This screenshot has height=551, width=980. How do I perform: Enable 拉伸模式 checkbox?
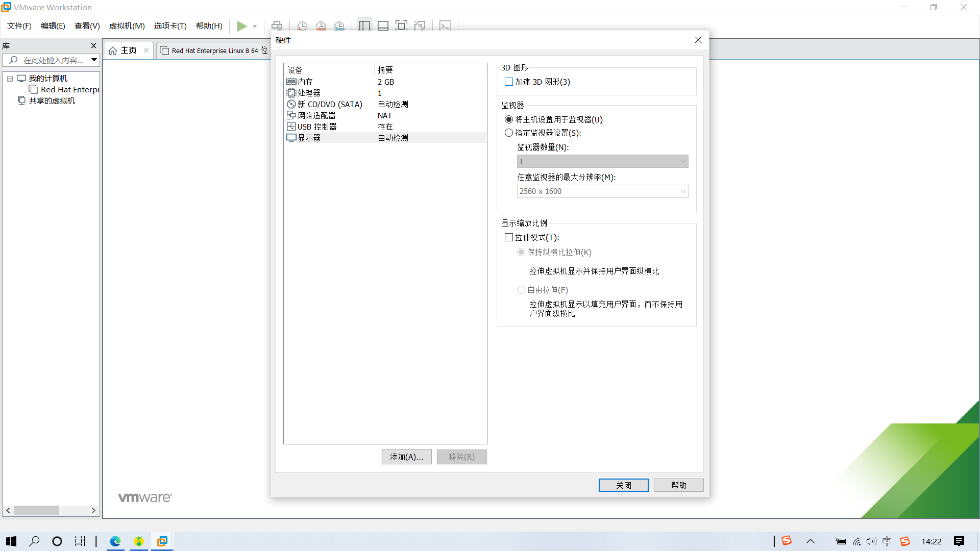pos(508,237)
